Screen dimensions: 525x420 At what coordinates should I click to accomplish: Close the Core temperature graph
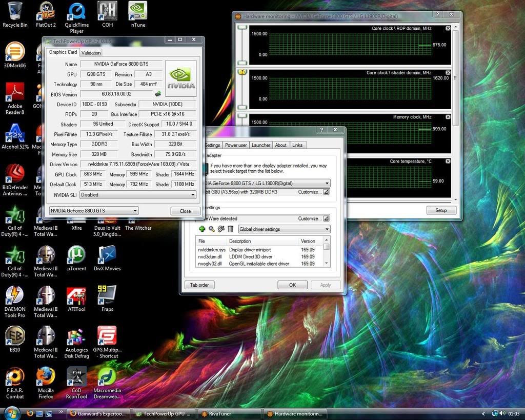point(448,161)
